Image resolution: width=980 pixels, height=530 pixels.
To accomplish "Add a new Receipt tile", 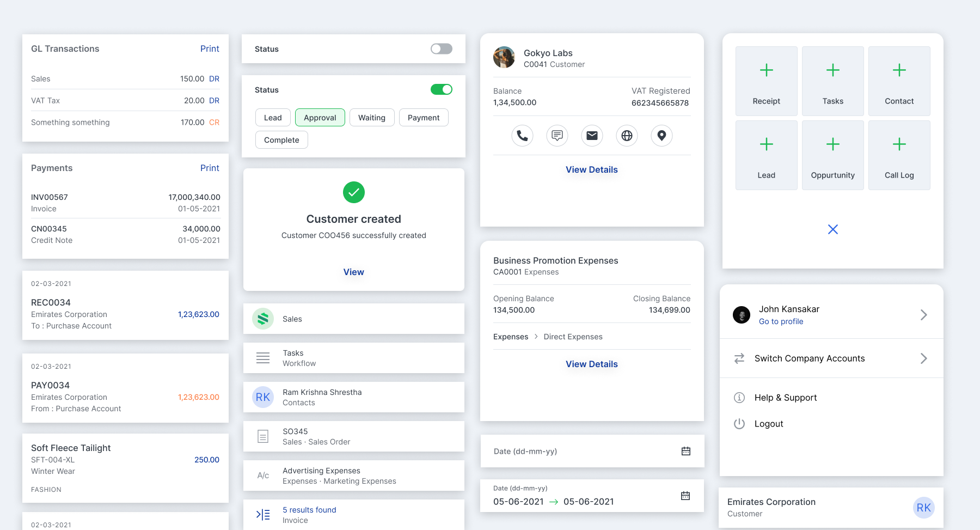I will coord(767,81).
